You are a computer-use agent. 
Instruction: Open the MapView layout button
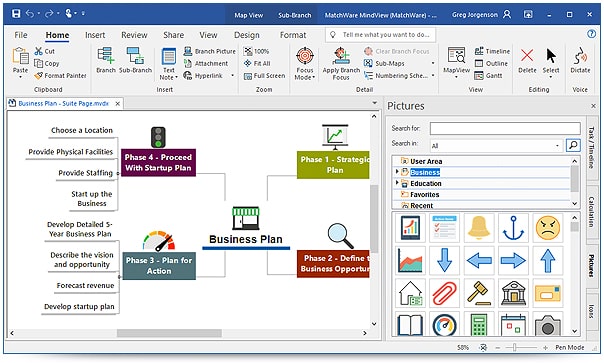pyautogui.click(x=456, y=62)
